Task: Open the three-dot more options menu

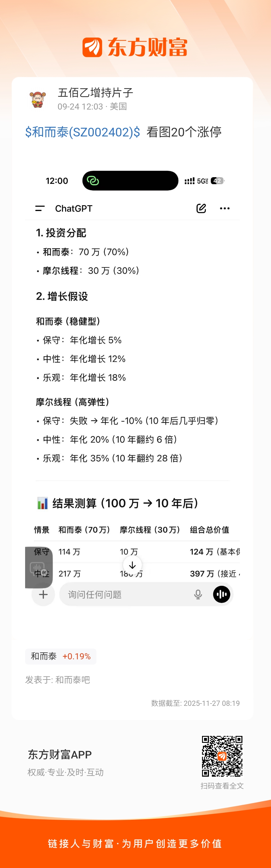Action: [225, 208]
